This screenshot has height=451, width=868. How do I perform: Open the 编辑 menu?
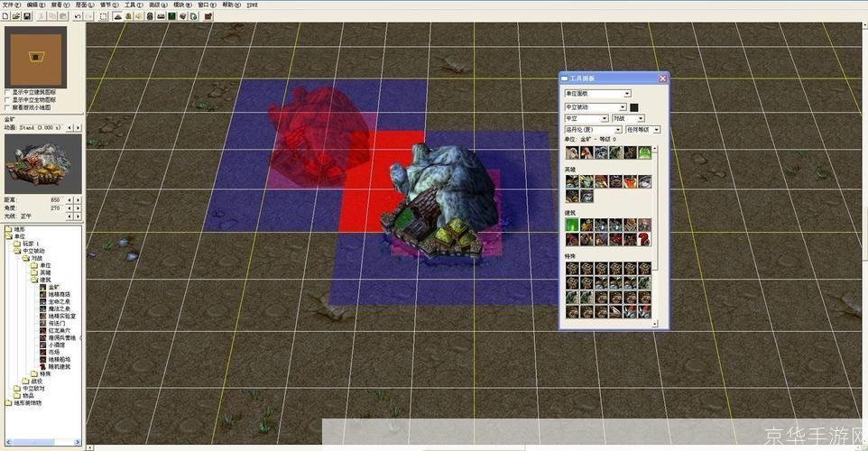pyautogui.click(x=36, y=5)
